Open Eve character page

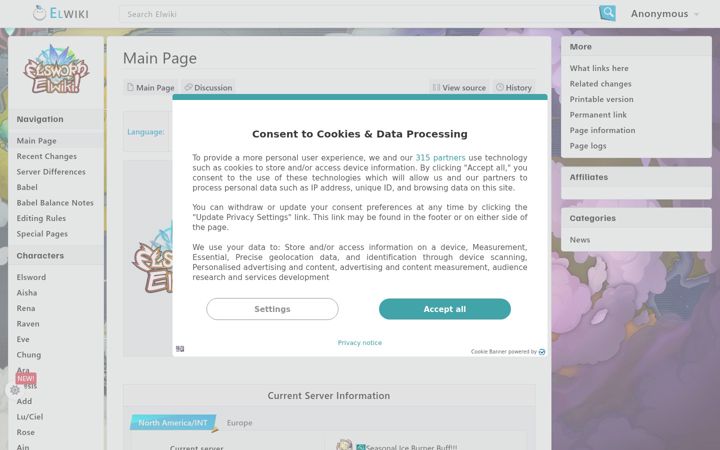[x=23, y=339]
